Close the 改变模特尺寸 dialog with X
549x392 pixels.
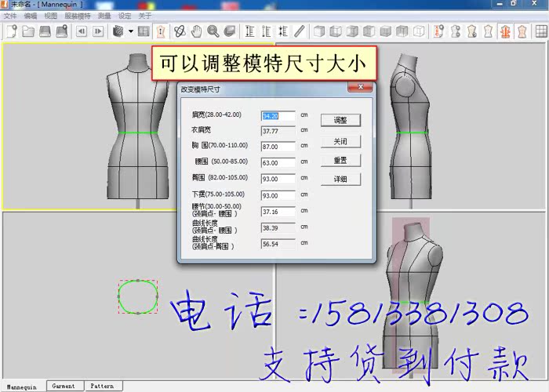point(360,87)
